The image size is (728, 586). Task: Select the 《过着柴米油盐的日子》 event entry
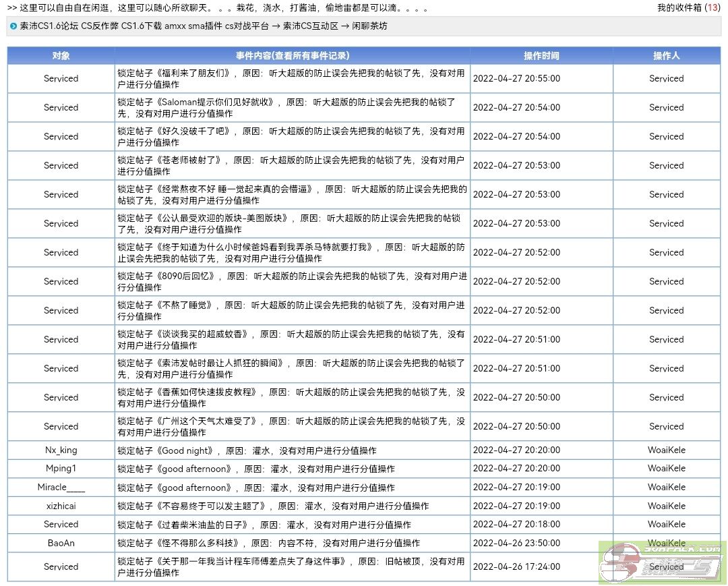click(292, 525)
